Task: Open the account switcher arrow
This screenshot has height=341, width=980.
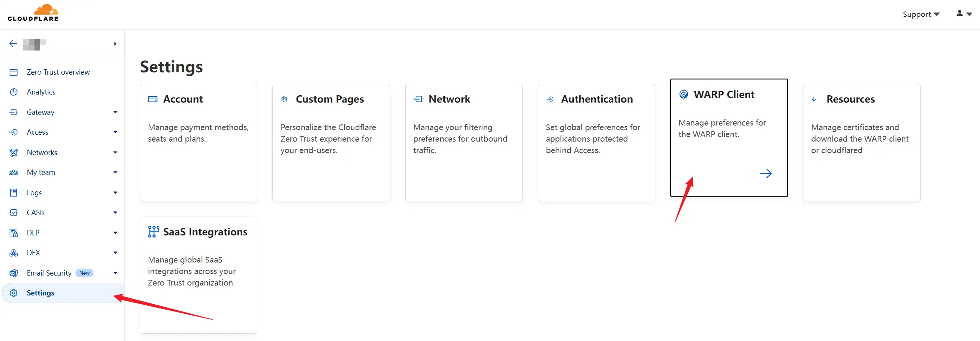Action: click(115, 44)
